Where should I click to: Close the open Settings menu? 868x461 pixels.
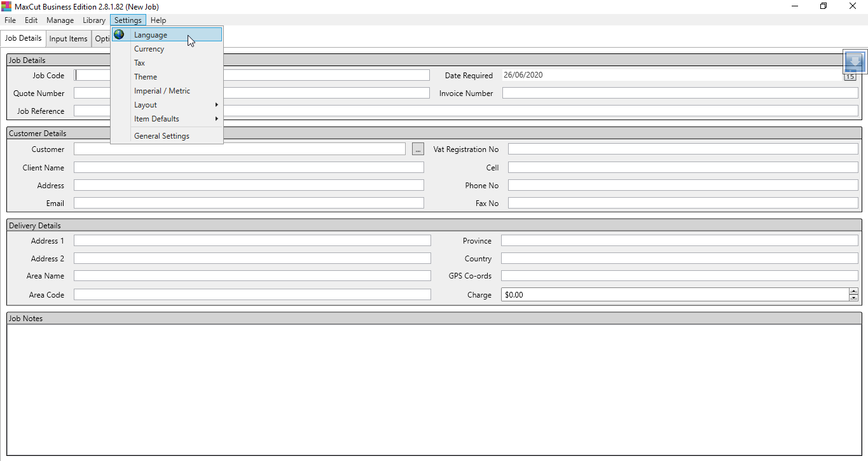(128, 20)
